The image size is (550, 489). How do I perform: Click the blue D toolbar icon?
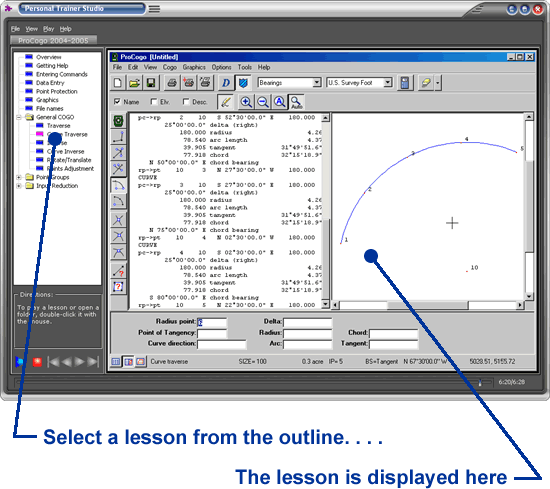click(226, 83)
